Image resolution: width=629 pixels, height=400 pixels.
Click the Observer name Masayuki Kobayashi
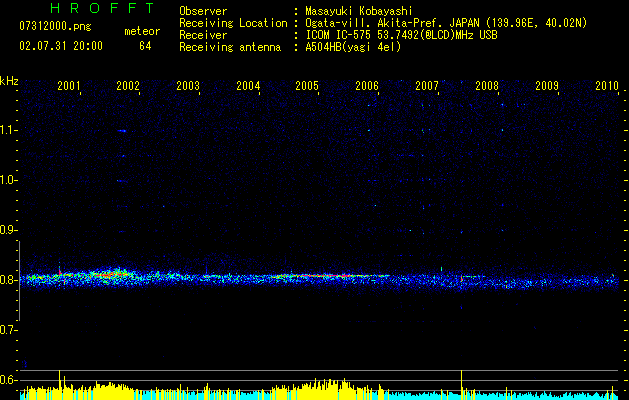pos(359,11)
